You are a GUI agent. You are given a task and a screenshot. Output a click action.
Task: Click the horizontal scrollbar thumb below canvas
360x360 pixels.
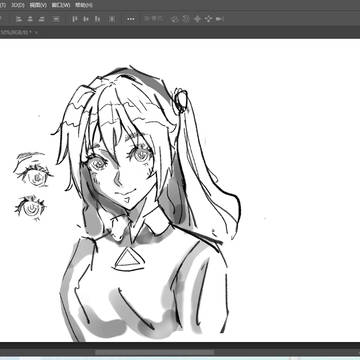tap(154, 352)
